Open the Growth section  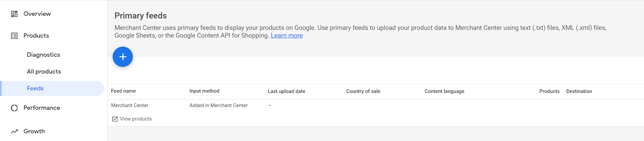[x=34, y=131]
